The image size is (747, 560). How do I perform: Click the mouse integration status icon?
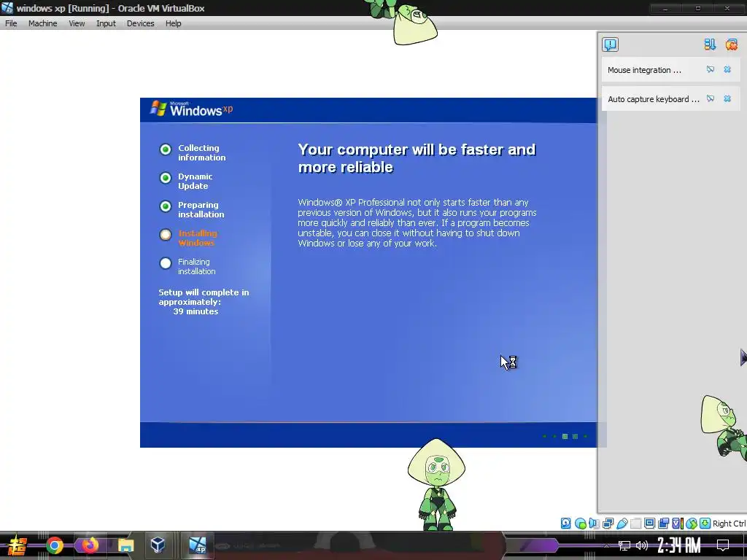[692, 524]
